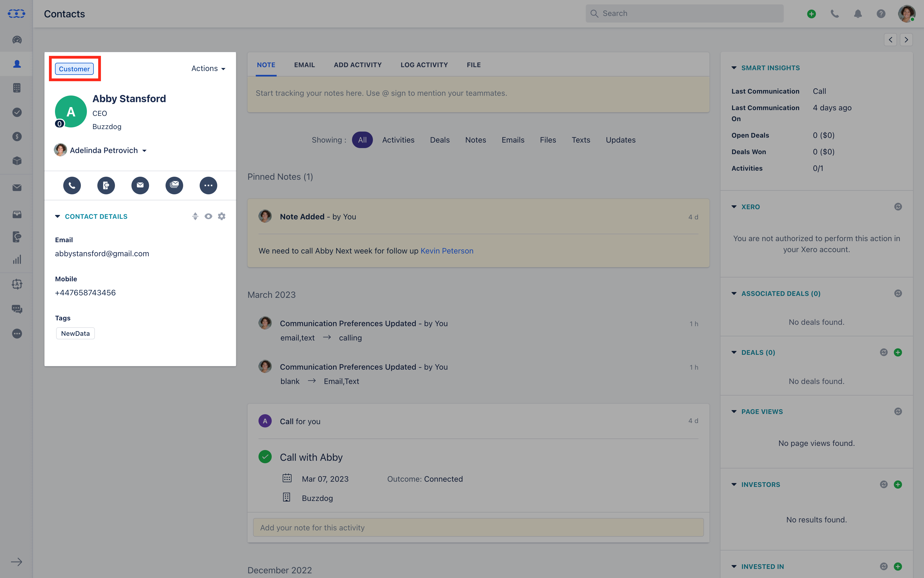Open the Accounts building icon in the sidebar
This screenshot has width=924, height=578.
click(x=17, y=88)
